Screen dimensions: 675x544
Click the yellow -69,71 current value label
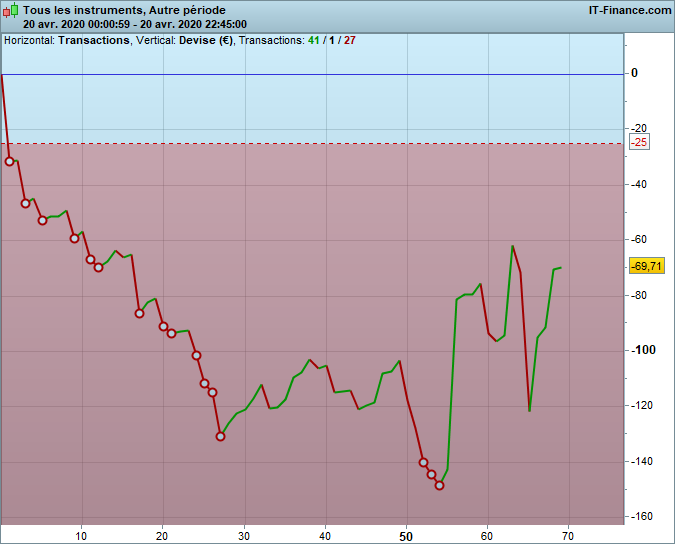(647, 266)
